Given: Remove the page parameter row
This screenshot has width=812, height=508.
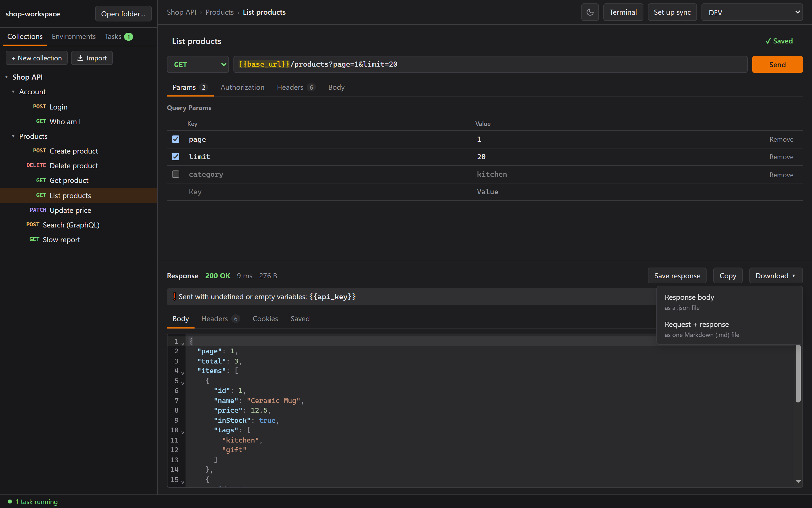Looking at the screenshot, I should (x=781, y=139).
